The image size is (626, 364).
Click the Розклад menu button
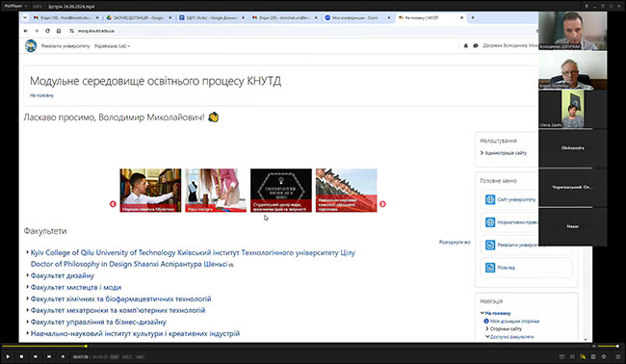[x=526, y=268]
